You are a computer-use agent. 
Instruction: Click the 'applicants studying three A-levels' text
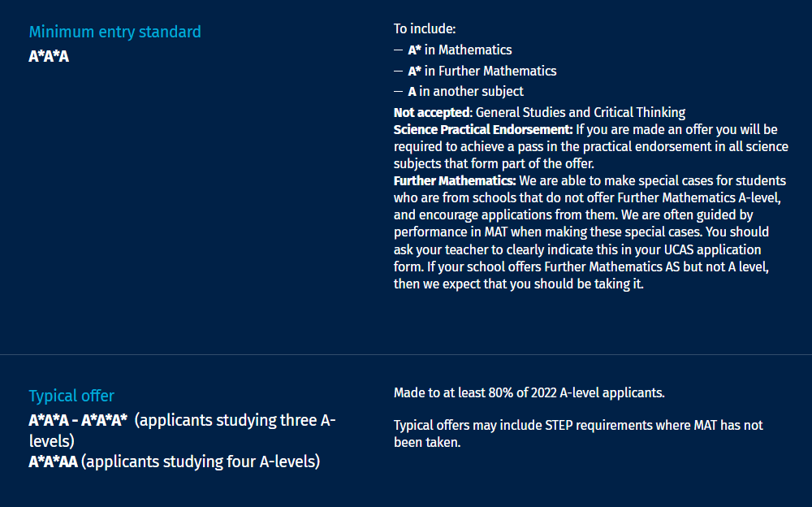(182, 431)
